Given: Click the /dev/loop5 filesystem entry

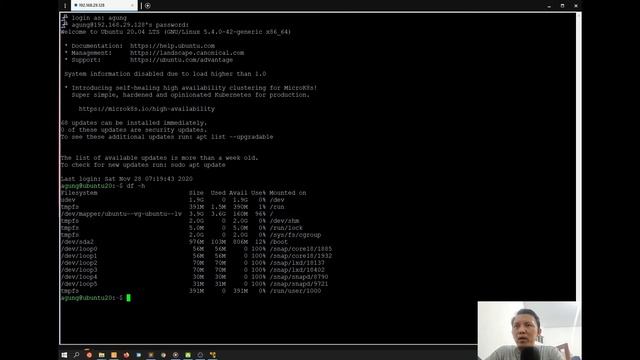Looking at the screenshot, I should (x=79, y=284).
